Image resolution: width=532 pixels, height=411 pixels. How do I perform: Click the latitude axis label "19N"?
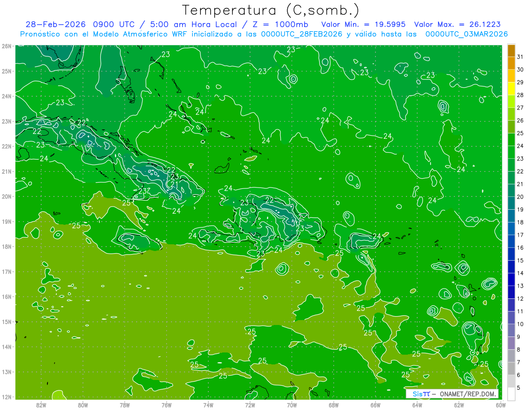pyautogui.click(x=7, y=222)
